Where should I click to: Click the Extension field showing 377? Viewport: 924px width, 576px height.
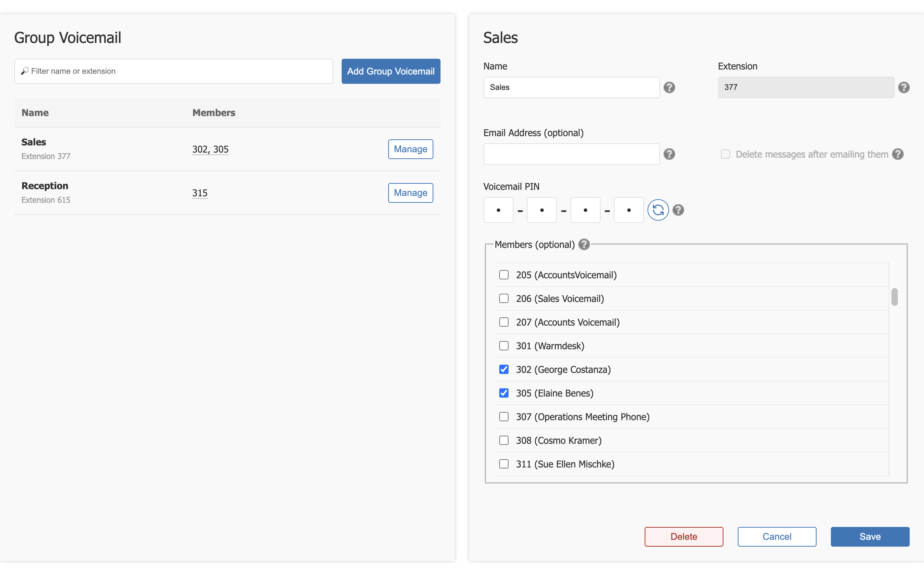[806, 87]
